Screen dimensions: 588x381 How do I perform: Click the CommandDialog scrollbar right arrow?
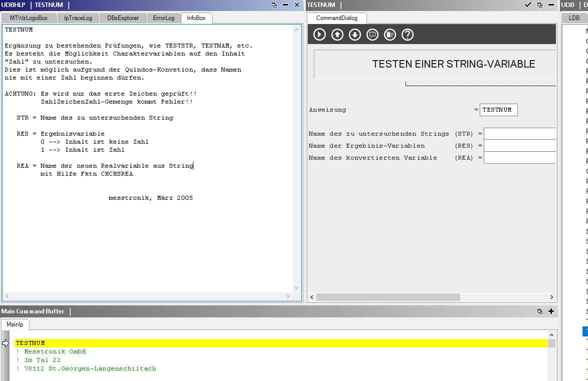tap(551, 297)
